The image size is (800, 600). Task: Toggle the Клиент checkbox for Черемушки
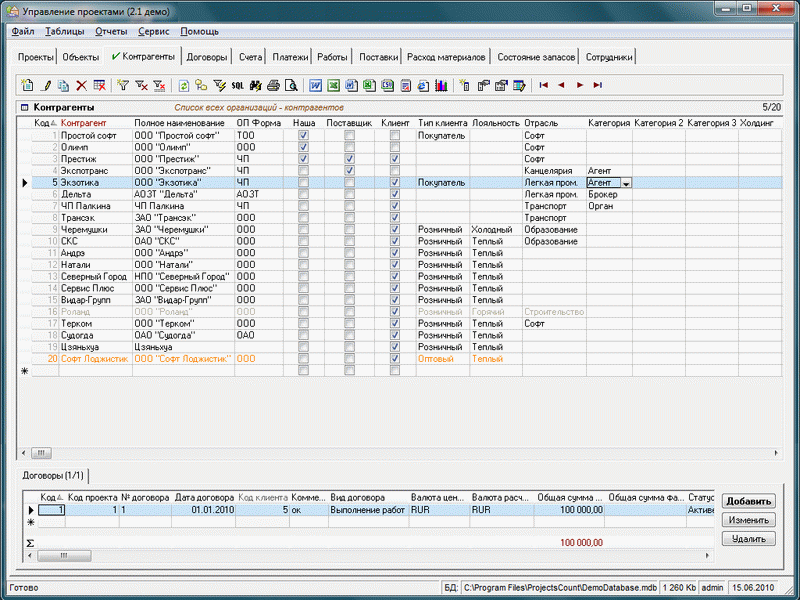pyautogui.click(x=395, y=229)
